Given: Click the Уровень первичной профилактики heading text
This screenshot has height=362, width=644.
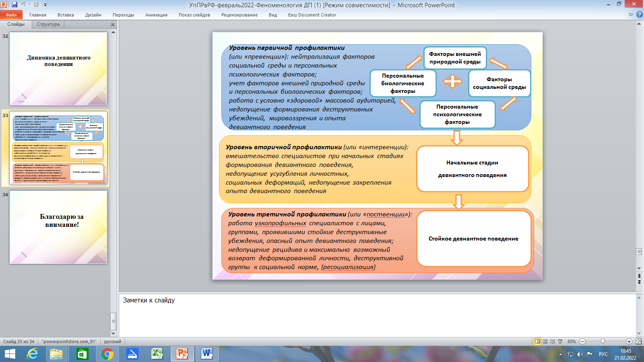Looking at the screenshot, I should click(x=287, y=48).
